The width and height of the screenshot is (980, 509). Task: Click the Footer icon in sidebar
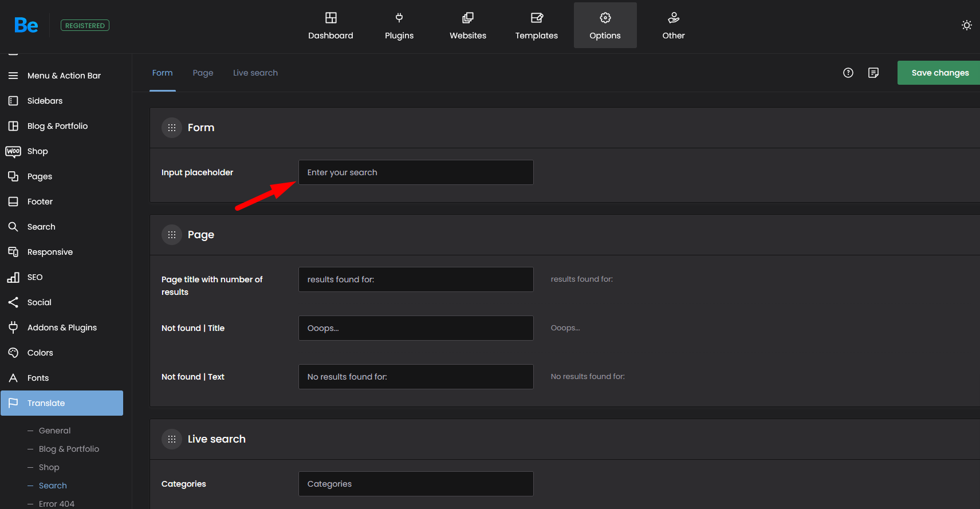pos(13,202)
